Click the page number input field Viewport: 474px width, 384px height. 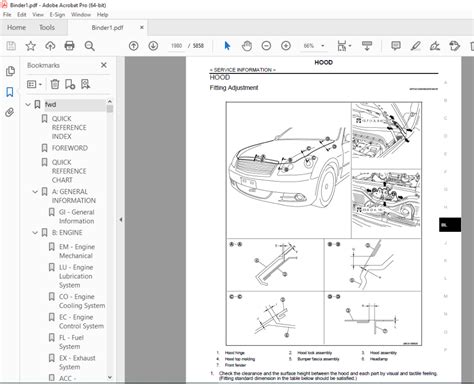[176, 46]
